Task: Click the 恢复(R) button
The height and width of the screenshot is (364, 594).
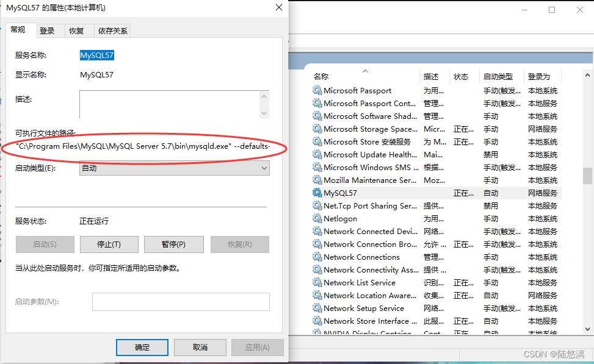Action: click(x=240, y=244)
